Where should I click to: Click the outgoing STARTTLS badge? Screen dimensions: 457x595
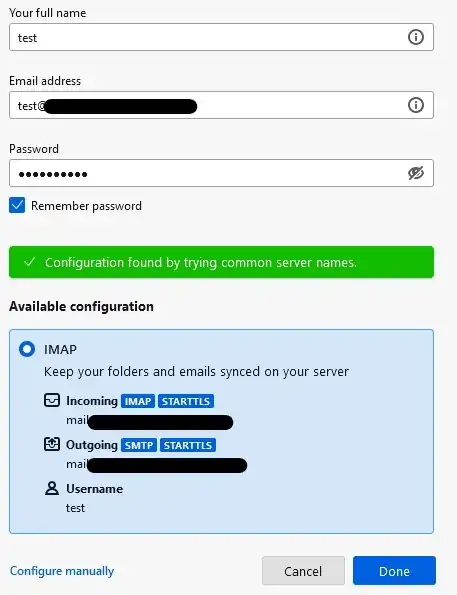coord(188,445)
